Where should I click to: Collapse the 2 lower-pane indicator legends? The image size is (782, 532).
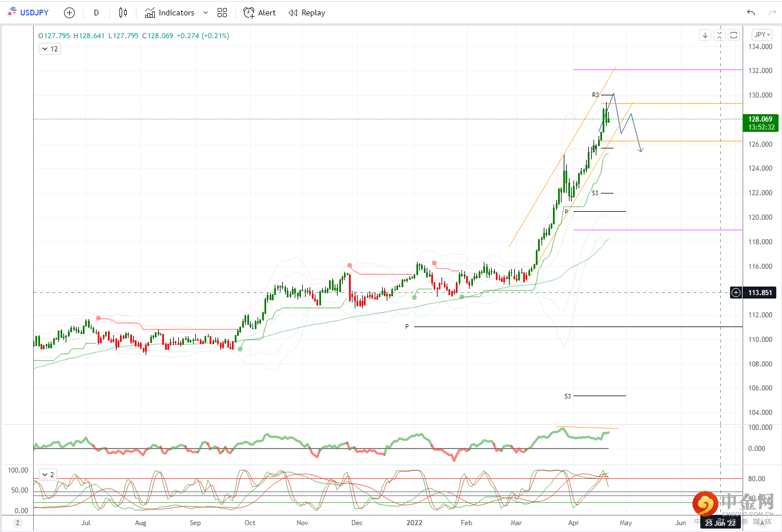point(48,474)
